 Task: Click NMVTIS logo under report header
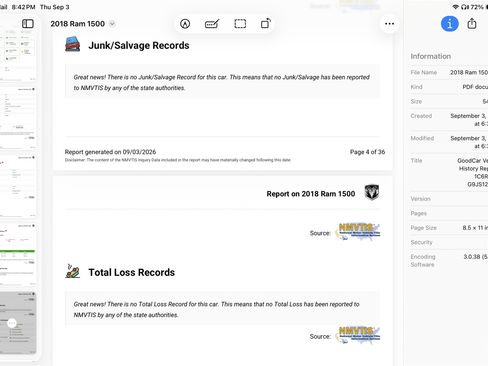(358, 231)
